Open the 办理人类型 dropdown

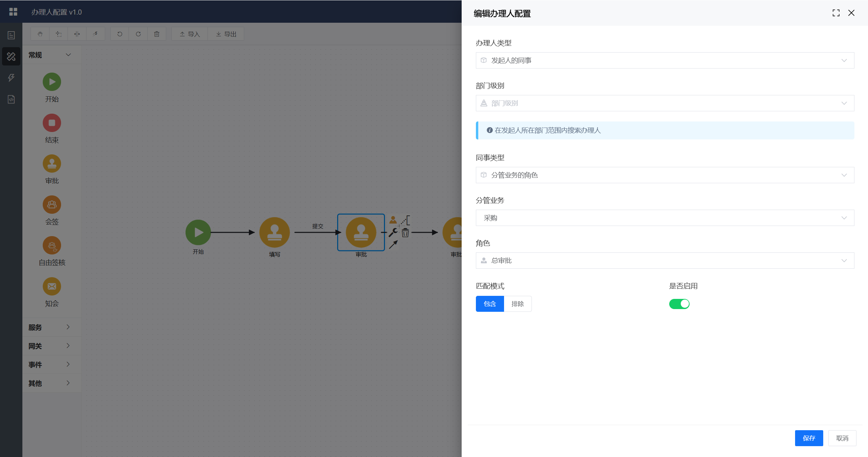click(x=664, y=60)
